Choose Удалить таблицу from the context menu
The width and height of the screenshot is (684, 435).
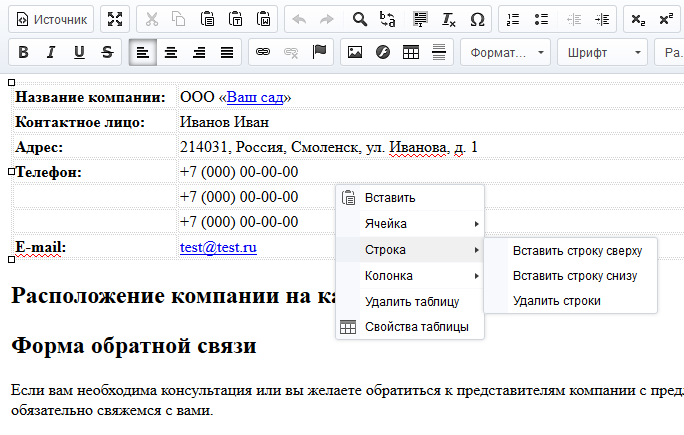click(x=411, y=301)
